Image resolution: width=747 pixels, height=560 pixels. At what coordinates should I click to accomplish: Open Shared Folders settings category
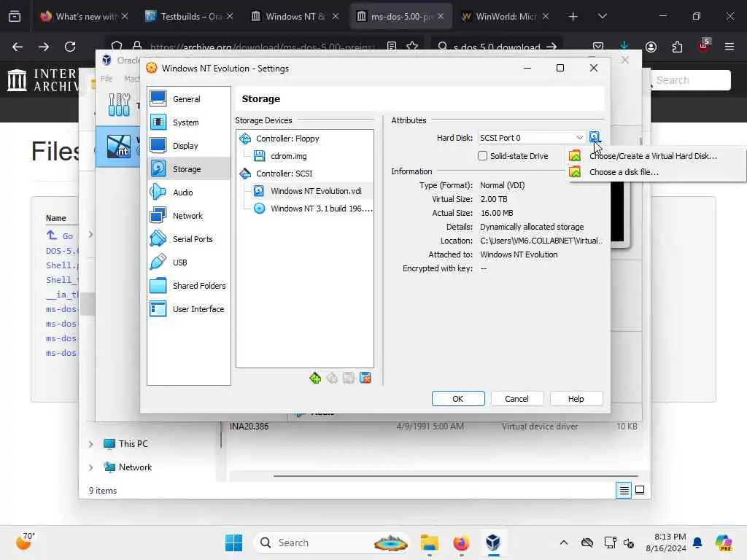tap(189, 286)
